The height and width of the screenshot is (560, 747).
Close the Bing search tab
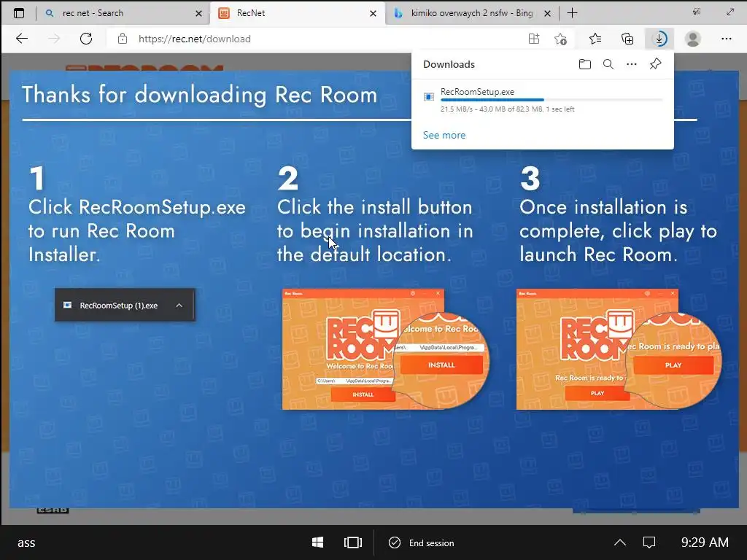tap(548, 13)
